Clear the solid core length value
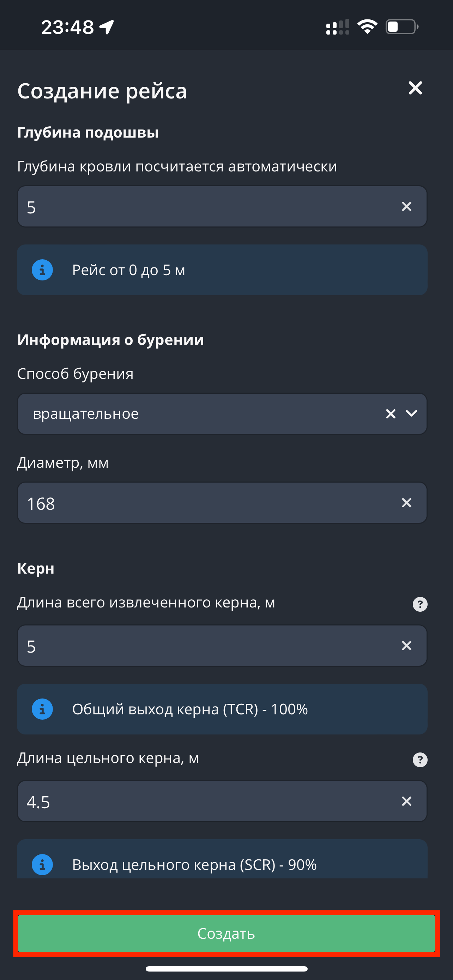The height and width of the screenshot is (980, 453). (406, 801)
